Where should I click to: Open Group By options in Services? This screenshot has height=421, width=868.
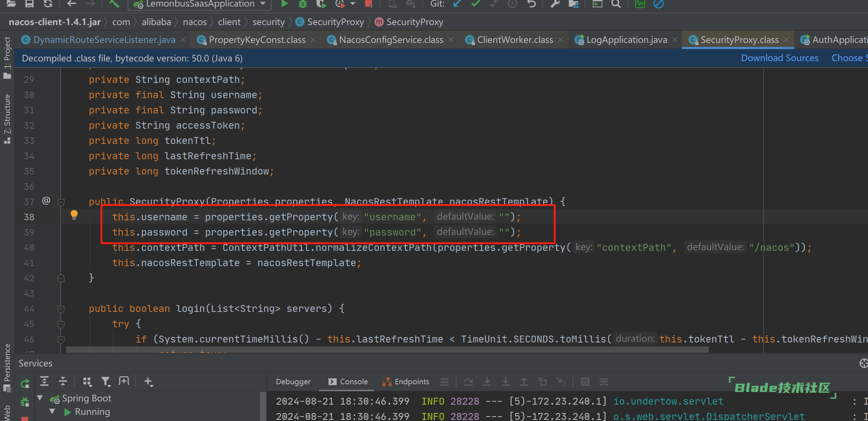[x=87, y=381]
